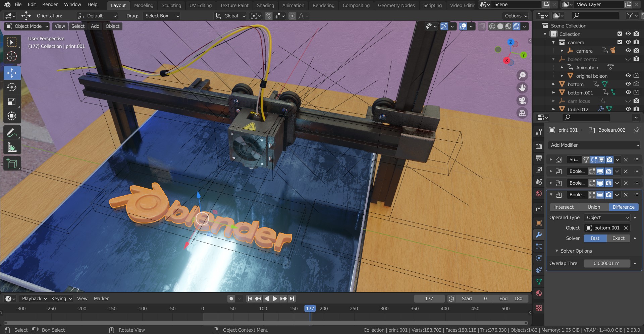Activate the Rotate tool

point(12,87)
